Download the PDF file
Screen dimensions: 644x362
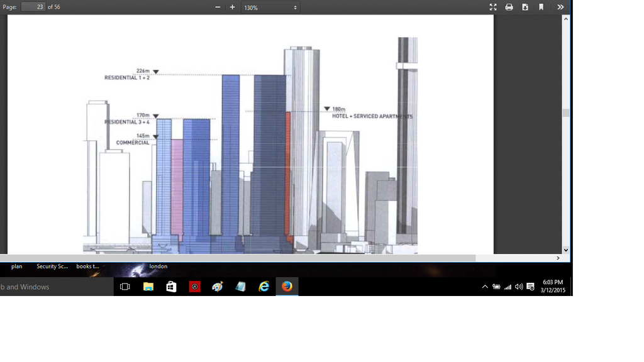click(x=525, y=8)
